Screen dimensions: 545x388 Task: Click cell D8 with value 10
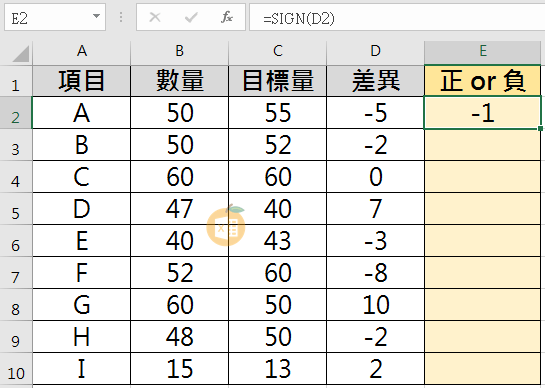tap(375, 305)
